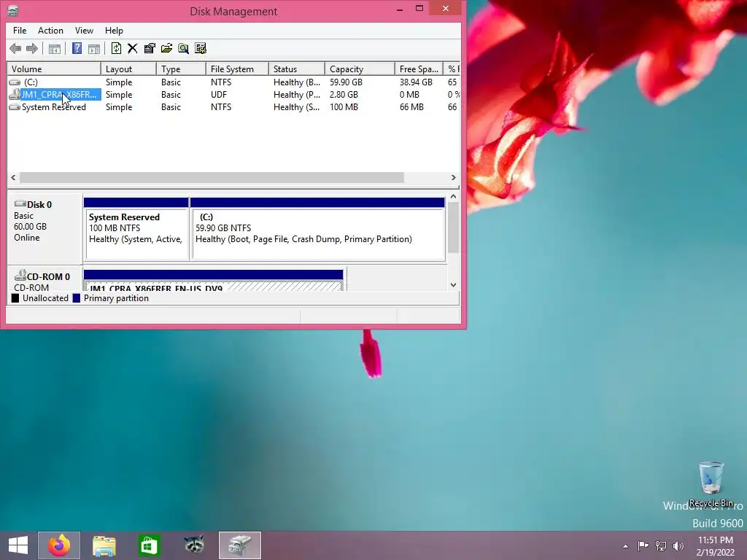Click the UDF file system cell

point(219,95)
